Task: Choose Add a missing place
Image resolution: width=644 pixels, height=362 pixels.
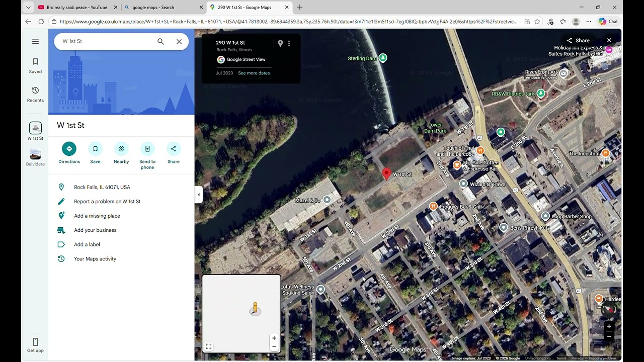Action: pyautogui.click(x=121, y=216)
